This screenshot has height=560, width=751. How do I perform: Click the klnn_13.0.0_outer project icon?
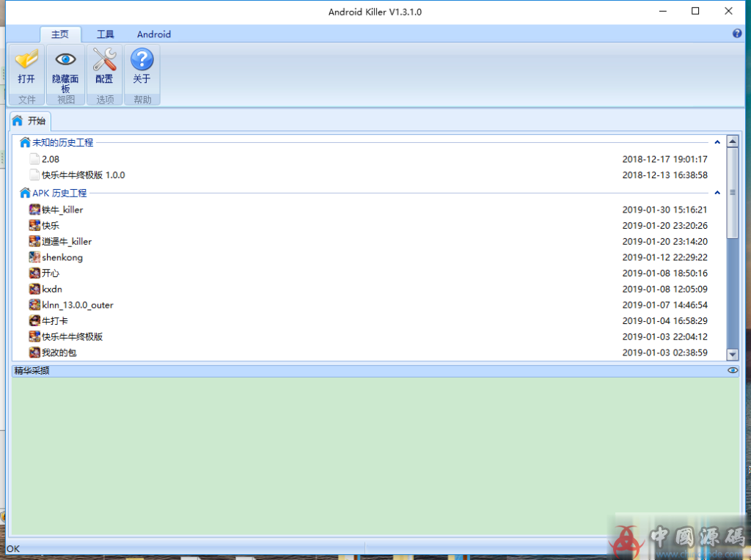pyautogui.click(x=34, y=305)
